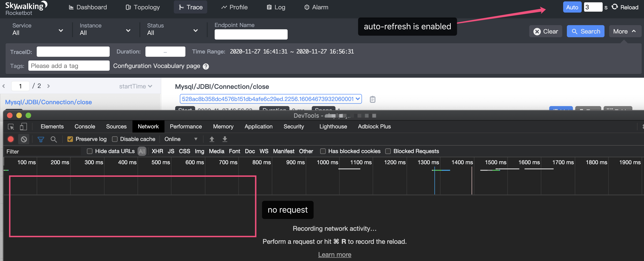Viewport: 644px width, 261px height.
Task: Toggle the device toolbar icon
Action: click(x=23, y=127)
